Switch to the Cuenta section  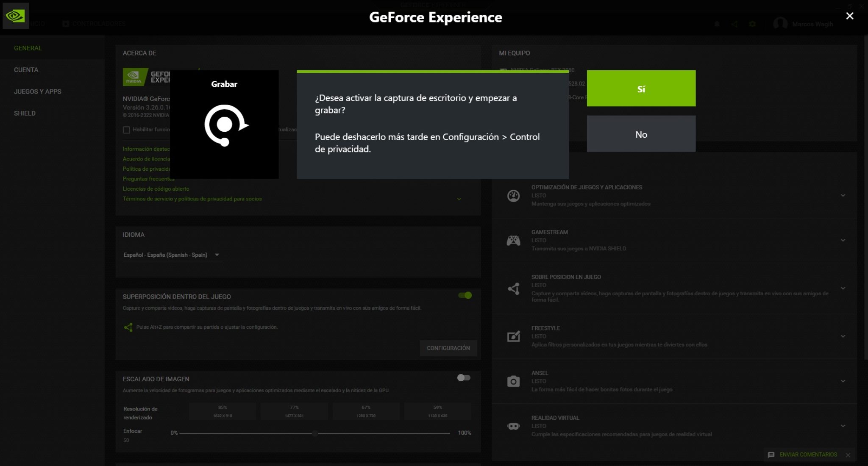point(26,69)
